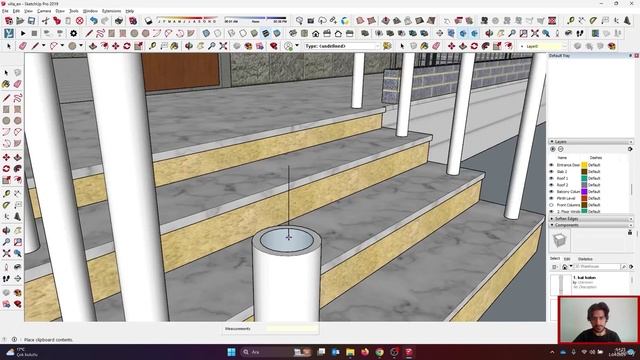Select the Walk footprints tool in left toolbar

6,279
